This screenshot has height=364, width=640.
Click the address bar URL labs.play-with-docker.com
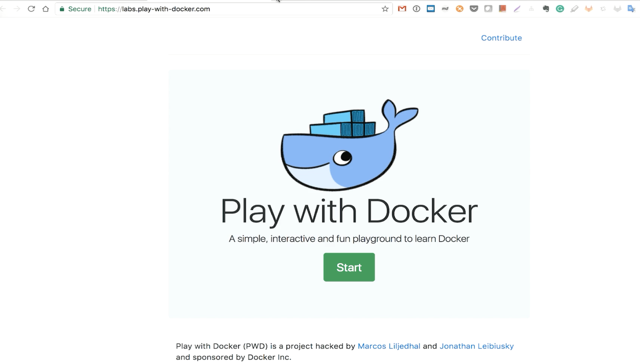[154, 9]
